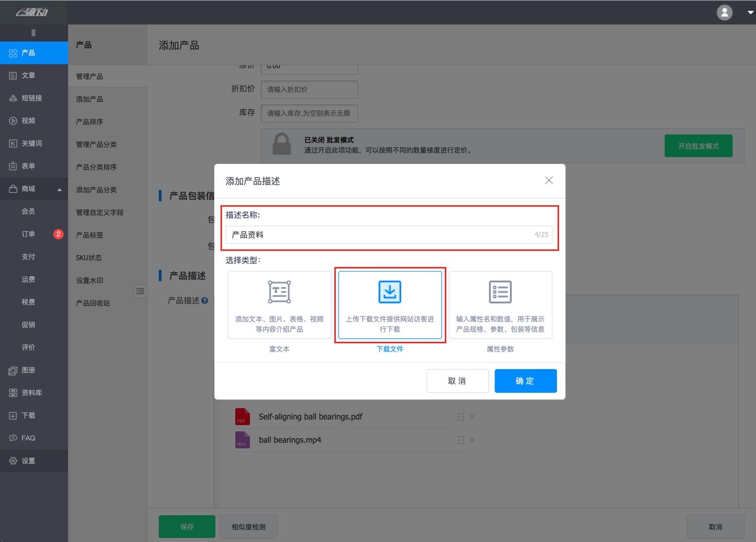Select the 资料库 sidebar icon

click(13, 392)
